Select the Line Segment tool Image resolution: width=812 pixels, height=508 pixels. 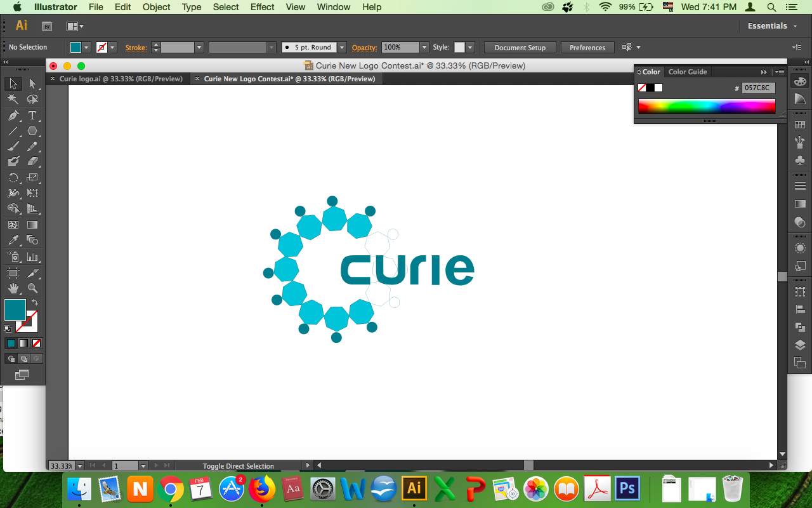[13, 131]
